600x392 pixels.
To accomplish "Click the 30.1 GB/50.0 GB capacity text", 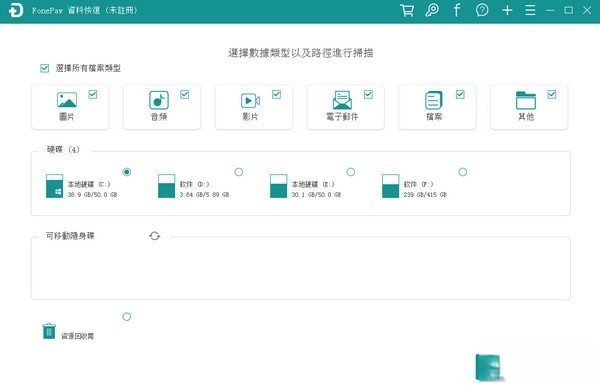I will click(316, 195).
